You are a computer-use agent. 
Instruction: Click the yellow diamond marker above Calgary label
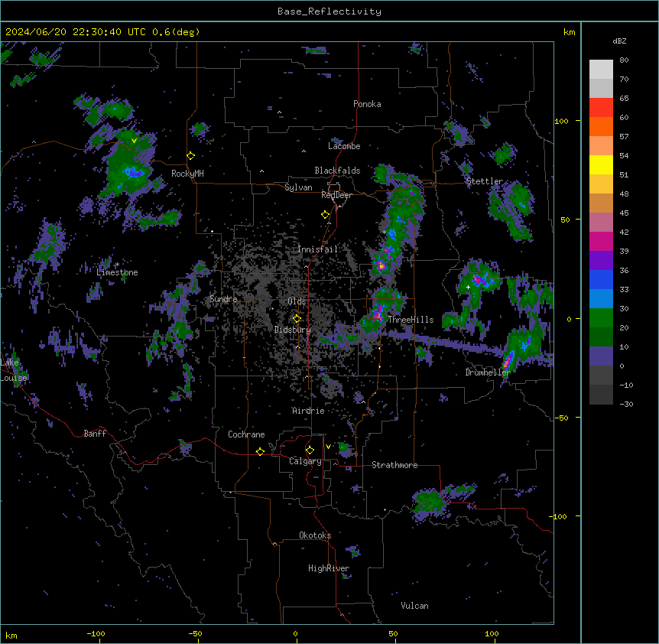coord(310,450)
